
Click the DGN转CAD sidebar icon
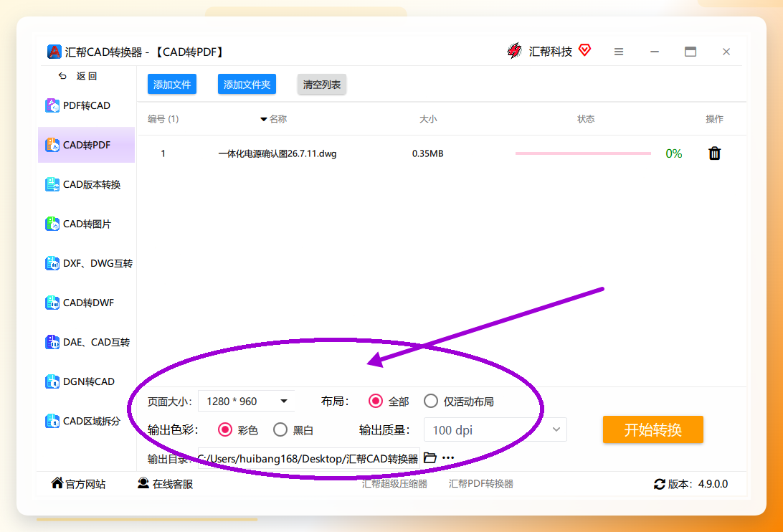(52, 381)
